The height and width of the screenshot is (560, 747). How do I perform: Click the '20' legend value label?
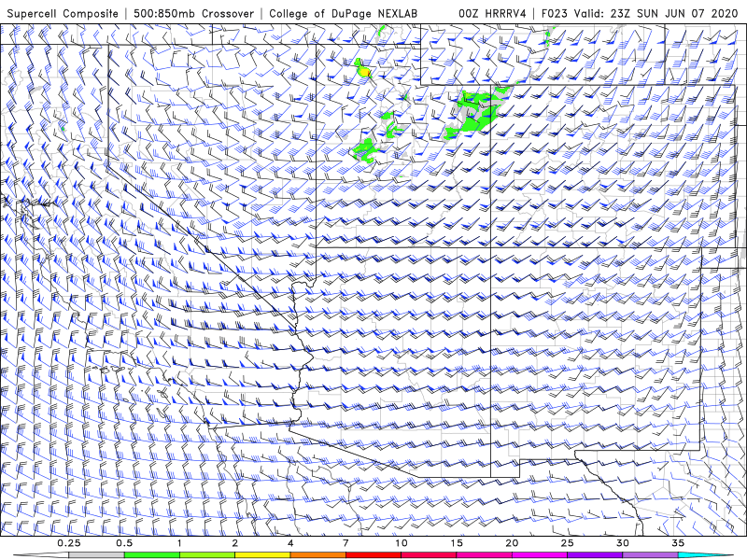(x=512, y=543)
